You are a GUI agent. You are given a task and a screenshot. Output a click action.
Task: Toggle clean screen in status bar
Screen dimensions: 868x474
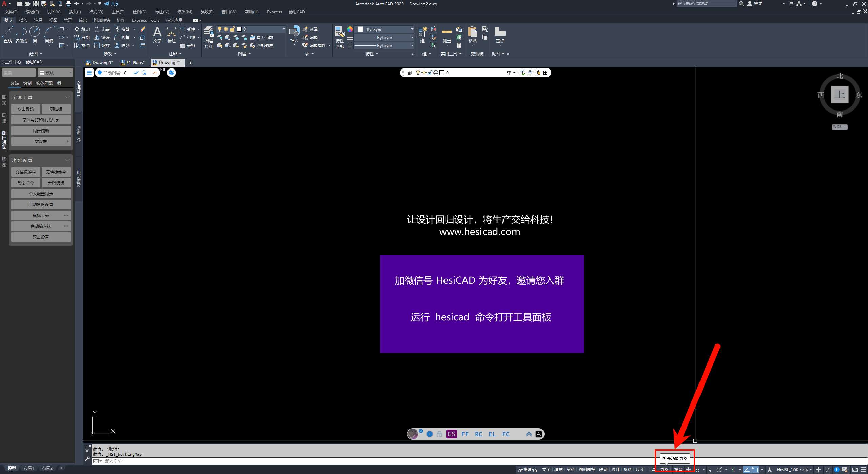(855, 469)
